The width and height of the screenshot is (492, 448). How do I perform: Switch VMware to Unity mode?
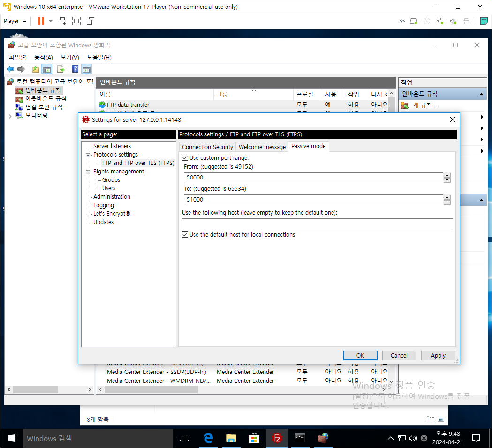click(91, 21)
